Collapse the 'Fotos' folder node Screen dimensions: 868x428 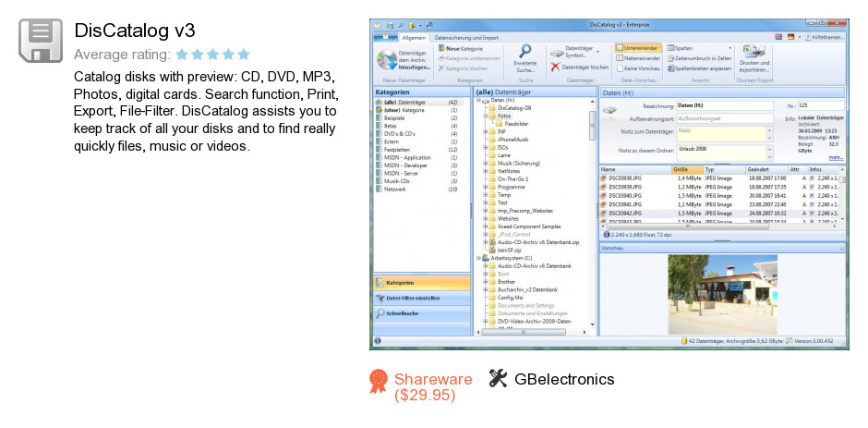(486, 116)
